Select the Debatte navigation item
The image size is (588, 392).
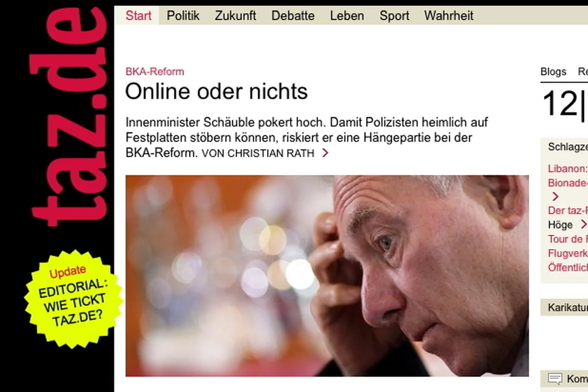(293, 16)
